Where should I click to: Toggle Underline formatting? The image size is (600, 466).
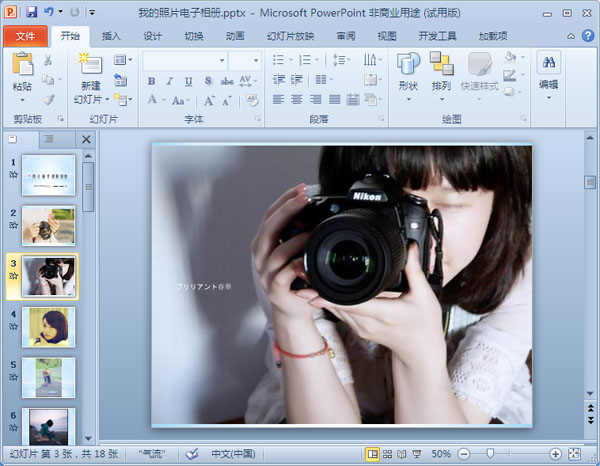(x=188, y=81)
